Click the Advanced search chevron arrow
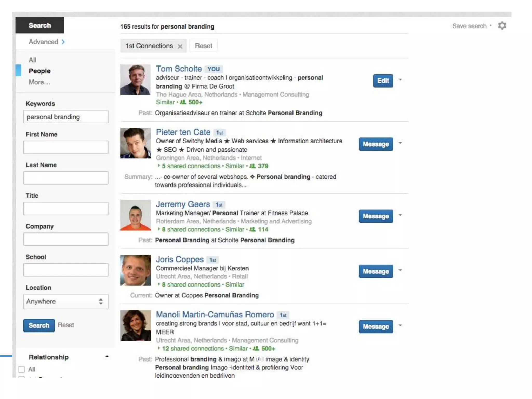The height and width of the screenshot is (399, 532). (x=63, y=42)
